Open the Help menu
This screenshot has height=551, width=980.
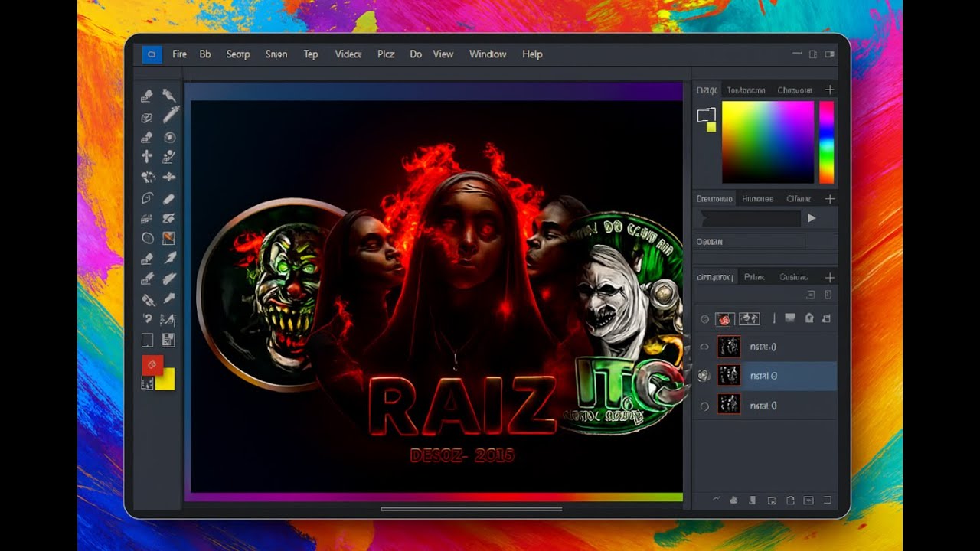(532, 54)
